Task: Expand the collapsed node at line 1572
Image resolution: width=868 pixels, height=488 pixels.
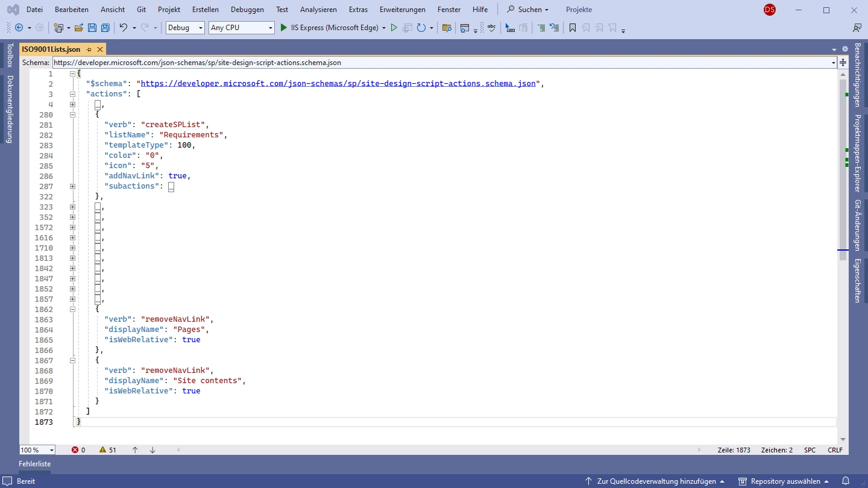Action: coord(72,228)
